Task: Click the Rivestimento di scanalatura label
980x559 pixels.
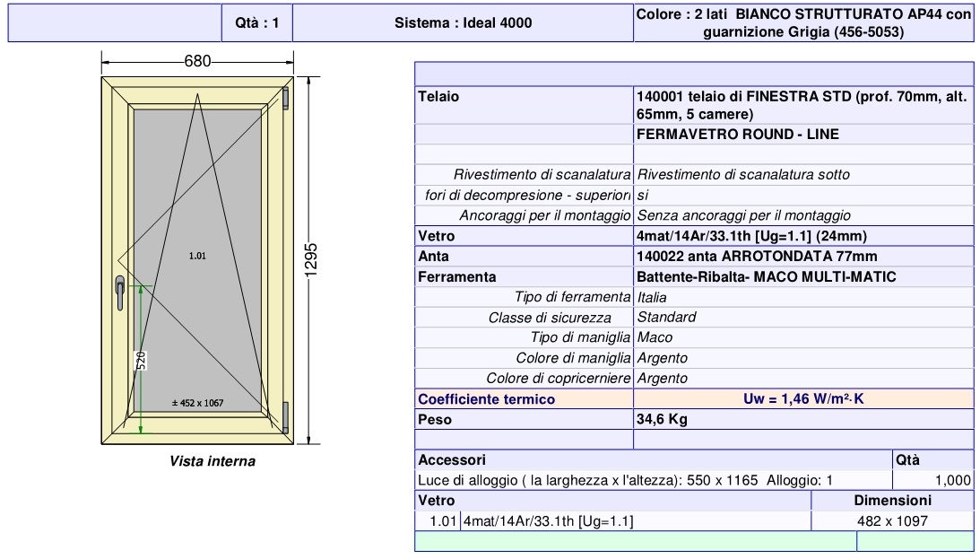Action: (x=542, y=174)
